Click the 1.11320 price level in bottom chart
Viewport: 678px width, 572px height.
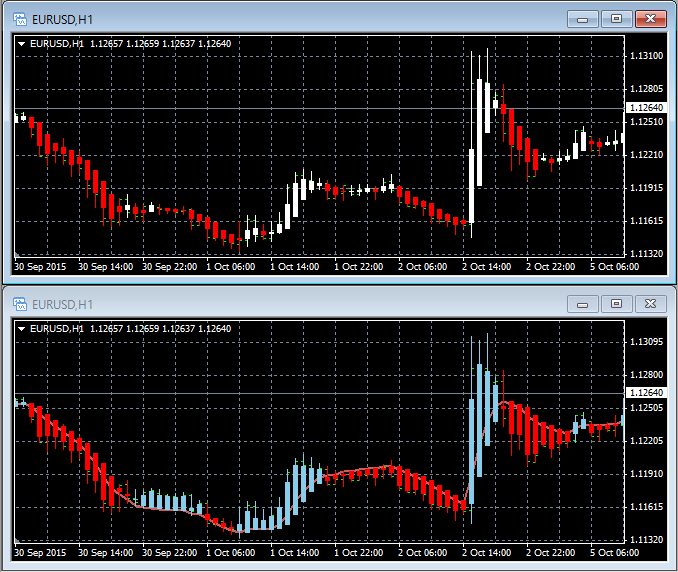point(646,540)
